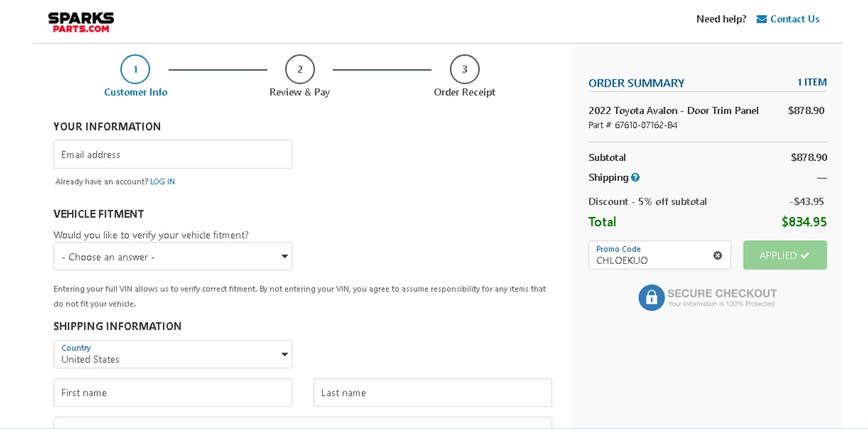Clear the promo code with the X icon
The width and height of the screenshot is (868, 429).
click(718, 255)
